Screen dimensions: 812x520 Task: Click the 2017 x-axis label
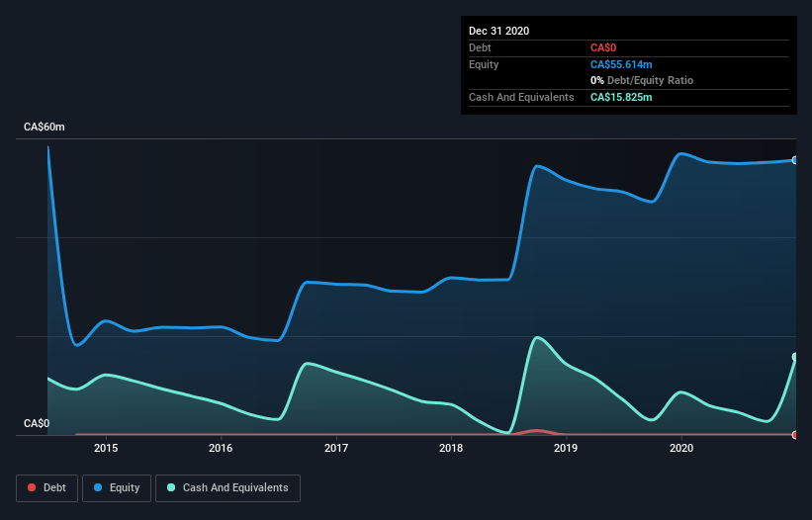[336, 448]
